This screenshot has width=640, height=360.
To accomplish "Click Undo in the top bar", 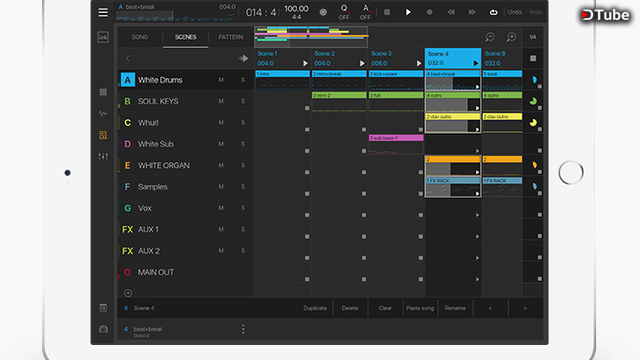I will coord(515,12).
